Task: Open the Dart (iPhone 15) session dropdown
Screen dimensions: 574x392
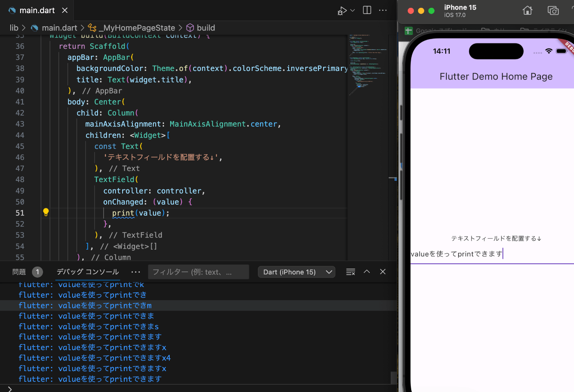Action: click(x=296, y=272)
